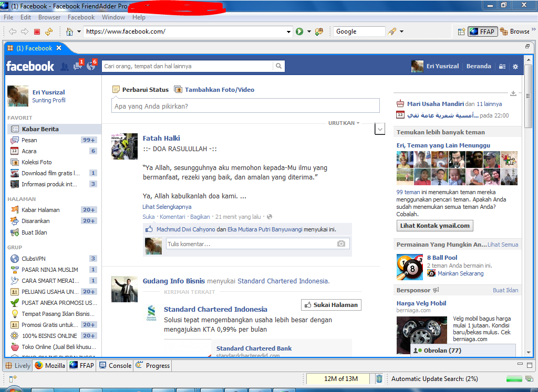Open account settings gear icon

pyautogui.click(x=515, y=67)
